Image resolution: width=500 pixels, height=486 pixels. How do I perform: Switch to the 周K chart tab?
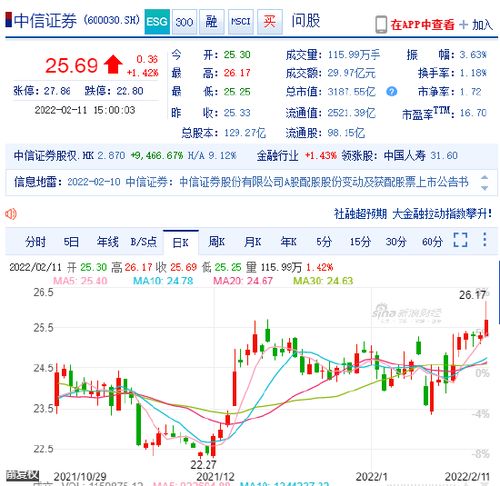click(216, 242)
